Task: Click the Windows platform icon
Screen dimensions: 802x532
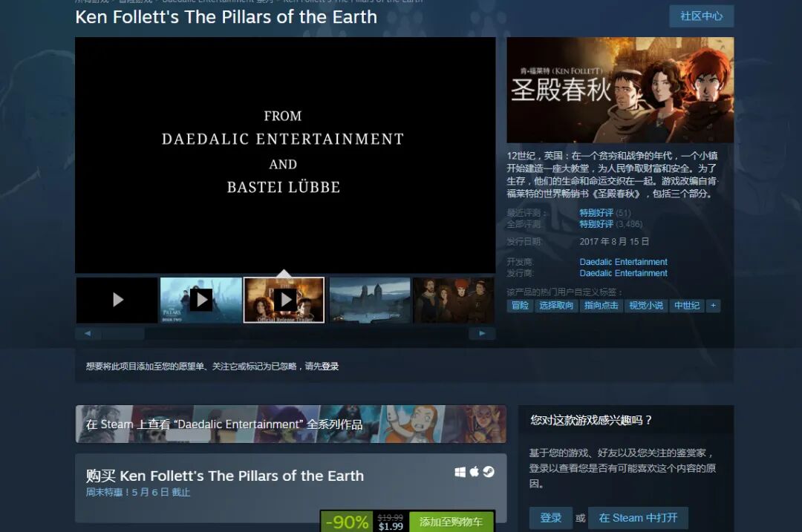Action: [460, 472]
